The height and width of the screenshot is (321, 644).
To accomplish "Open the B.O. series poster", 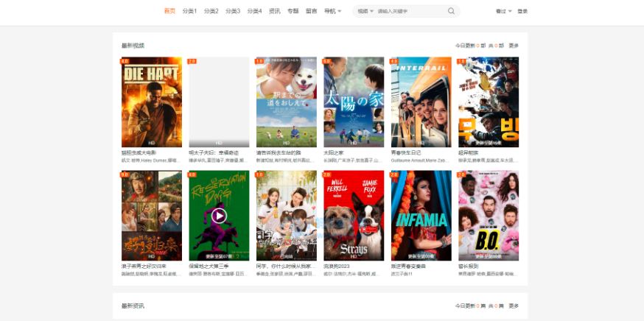I will [489, 216].
